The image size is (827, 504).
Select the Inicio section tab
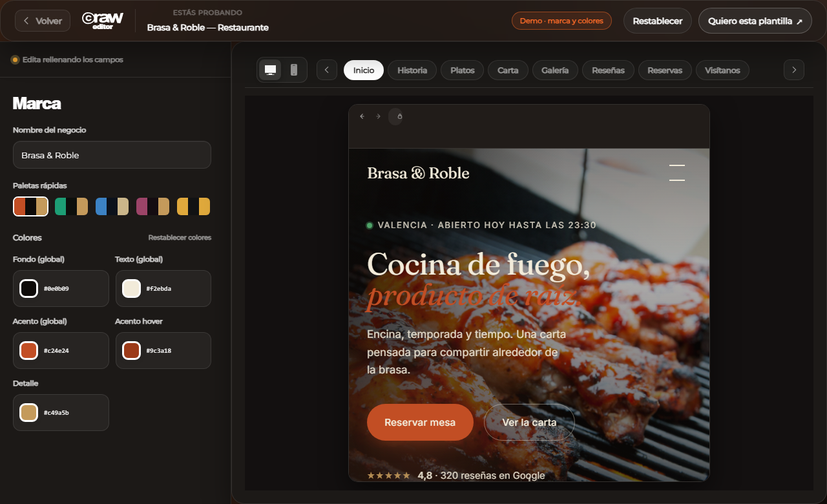(x=364, y=70)
